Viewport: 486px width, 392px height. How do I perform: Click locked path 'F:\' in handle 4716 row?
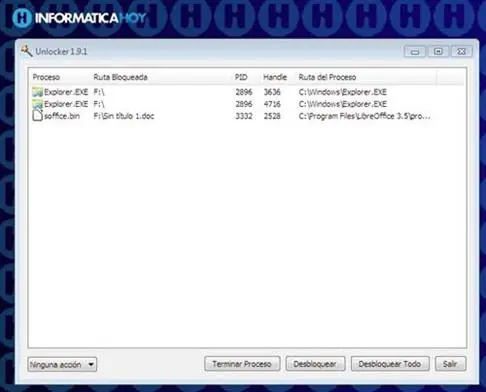point(99,104)
